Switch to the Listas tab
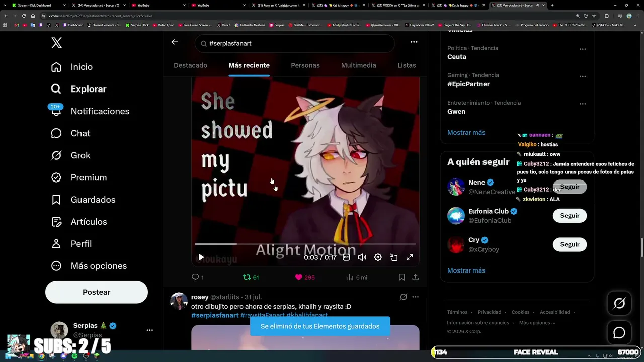644x362 pixels. point(407,65)
